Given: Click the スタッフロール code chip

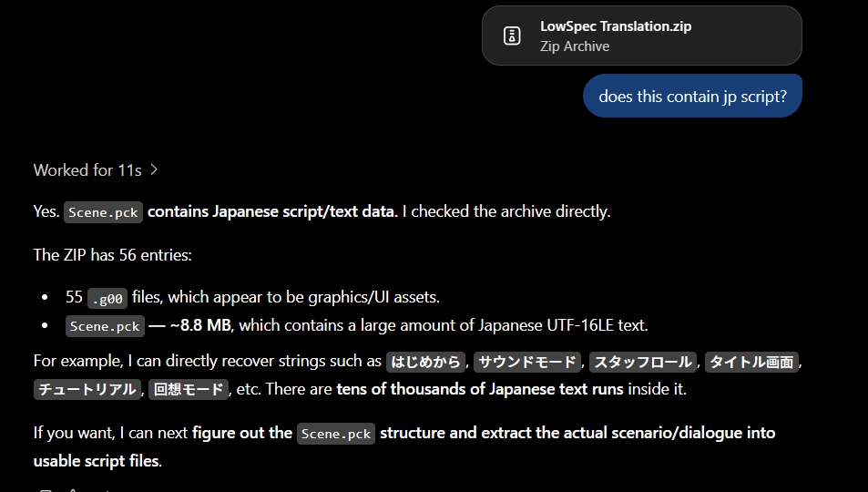Looking at the screenshot, I should pos(643,362).
